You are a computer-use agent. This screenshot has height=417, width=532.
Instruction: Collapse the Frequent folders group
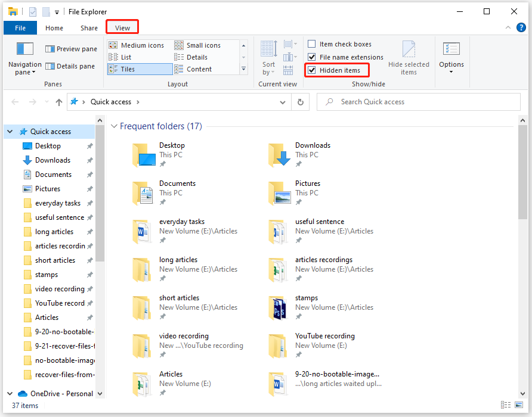114,126
